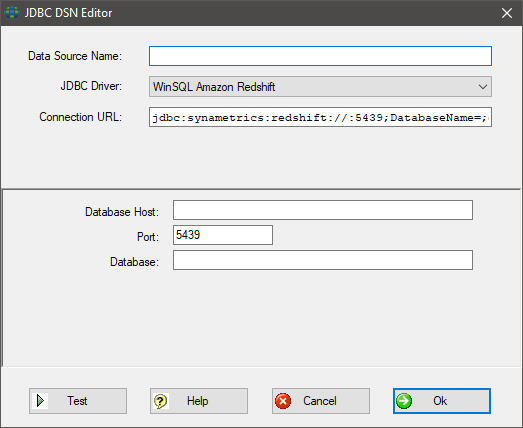This screenshot has width=523, height=428.
Task: Click the Database Host input field
Action: click(x=323, y=210)
